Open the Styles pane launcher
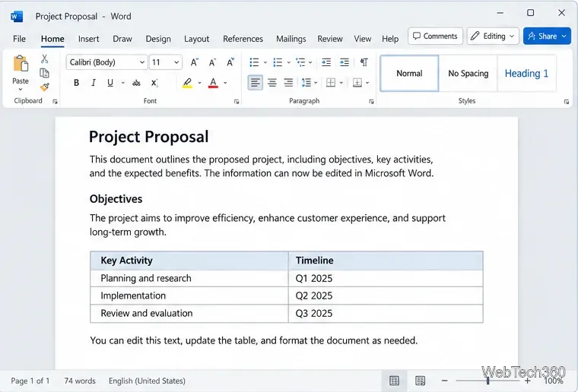This screenshot has height=392, width=578. point(566,102)
